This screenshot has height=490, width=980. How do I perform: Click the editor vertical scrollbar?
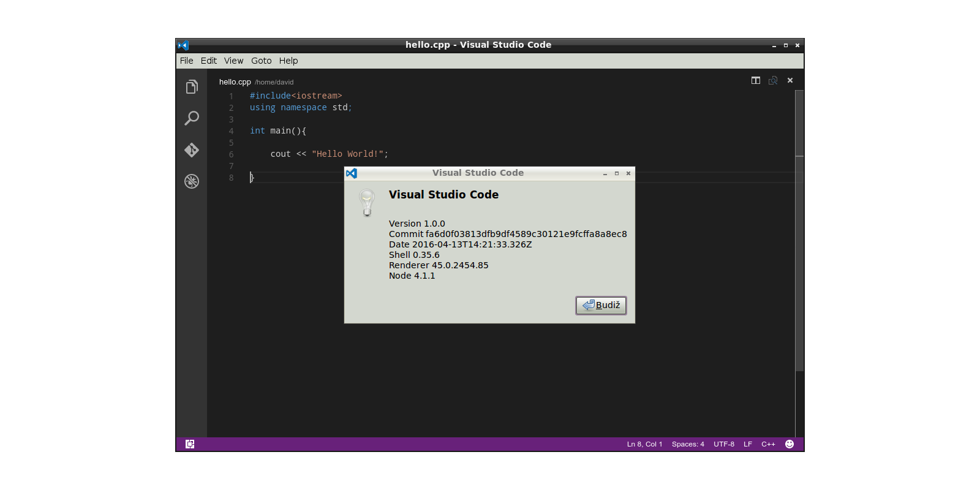pyautogui.click(x=799, y=230)
